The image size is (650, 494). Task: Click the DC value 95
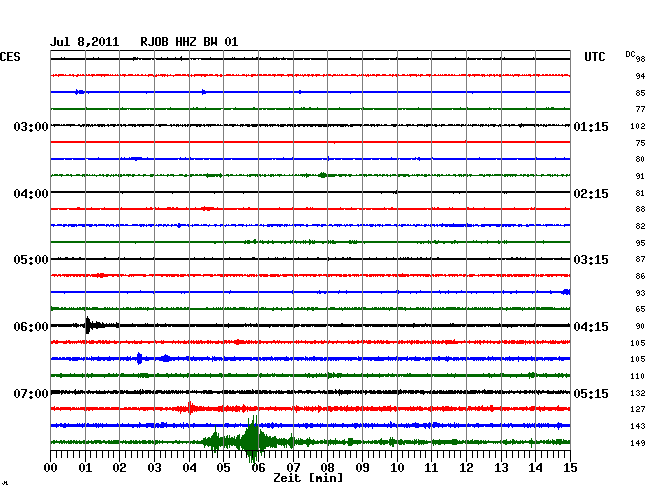[640, 243]
